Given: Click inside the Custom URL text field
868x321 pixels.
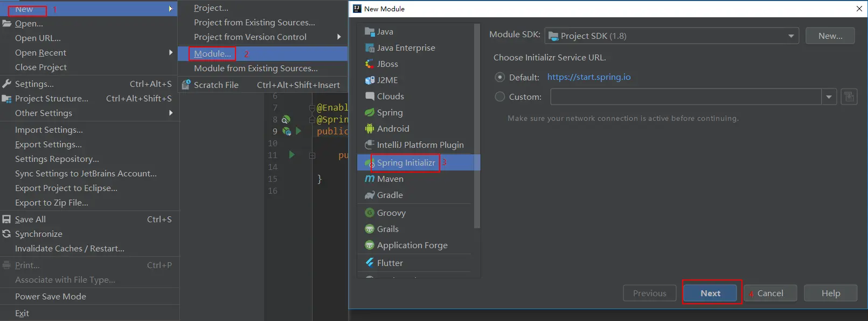Looking at the screenshot, I should 686,97.
